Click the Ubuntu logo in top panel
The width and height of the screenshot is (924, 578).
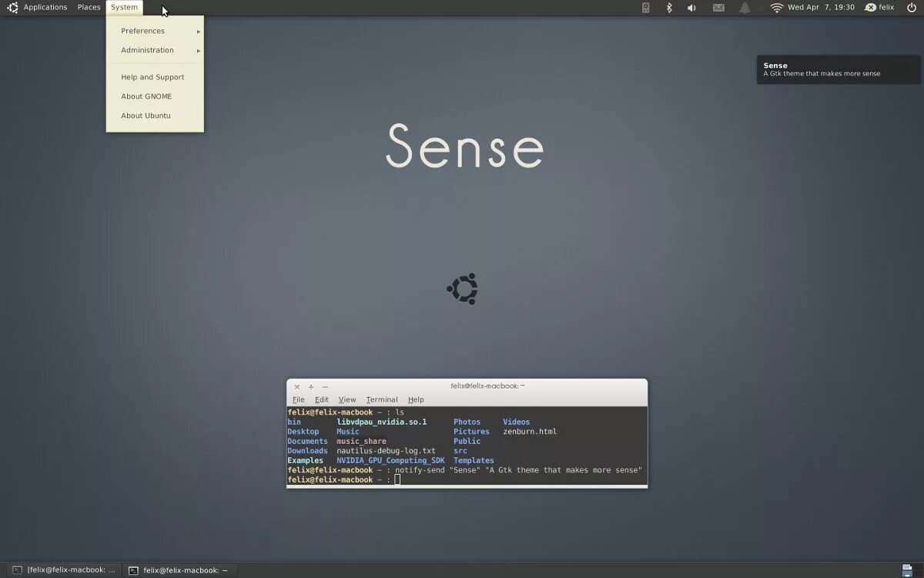click(12, 8)
